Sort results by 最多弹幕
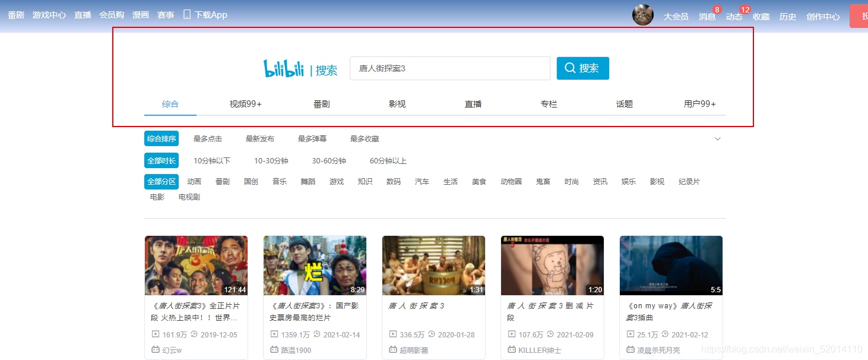This screenshot has width=868, height=360. pos(312,138)
